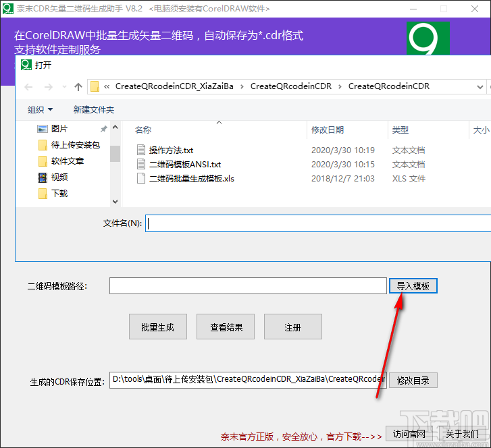Click date 2020/3/30 10:19 cell

point(343,150)
